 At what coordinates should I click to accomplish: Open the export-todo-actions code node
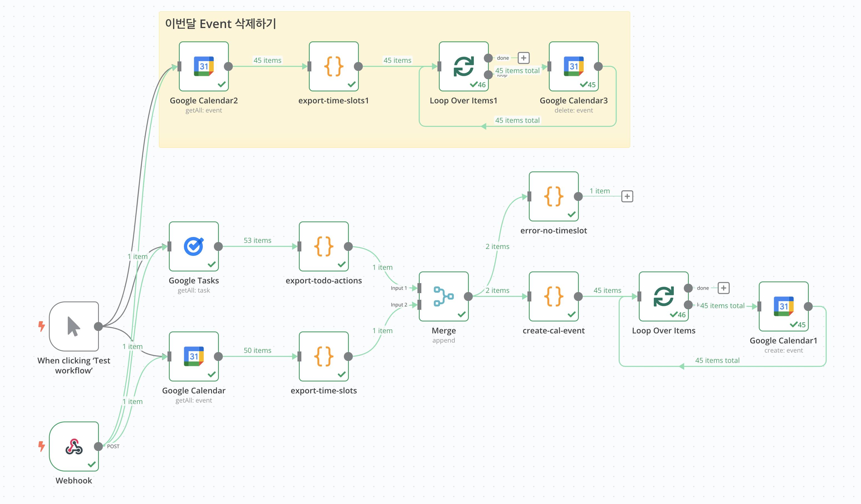[x=324, y=246]
